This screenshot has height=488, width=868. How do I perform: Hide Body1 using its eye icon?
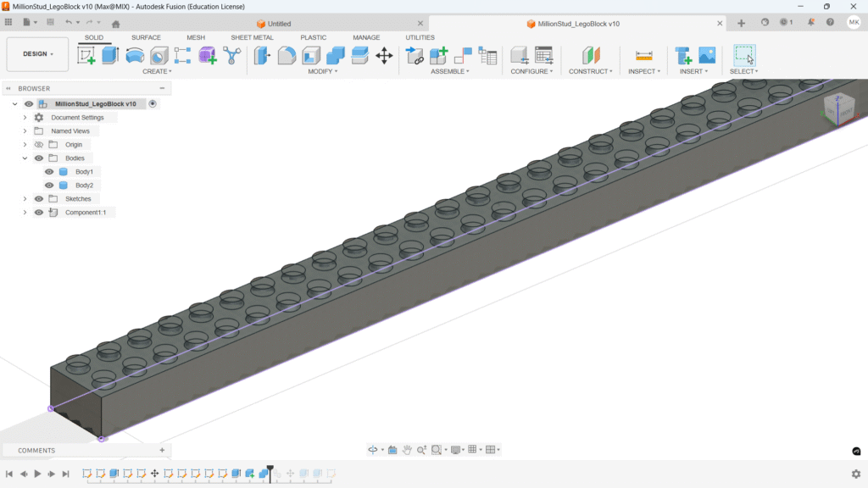click(49, 172)
